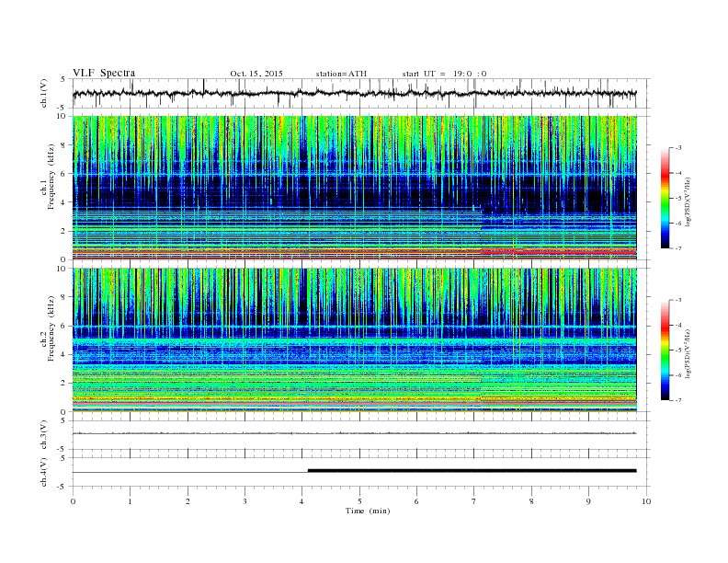This screenshot has width=728, height=563.
Task: Click the thick ch.4 signal bar
Action: click(x=472, y=471)
